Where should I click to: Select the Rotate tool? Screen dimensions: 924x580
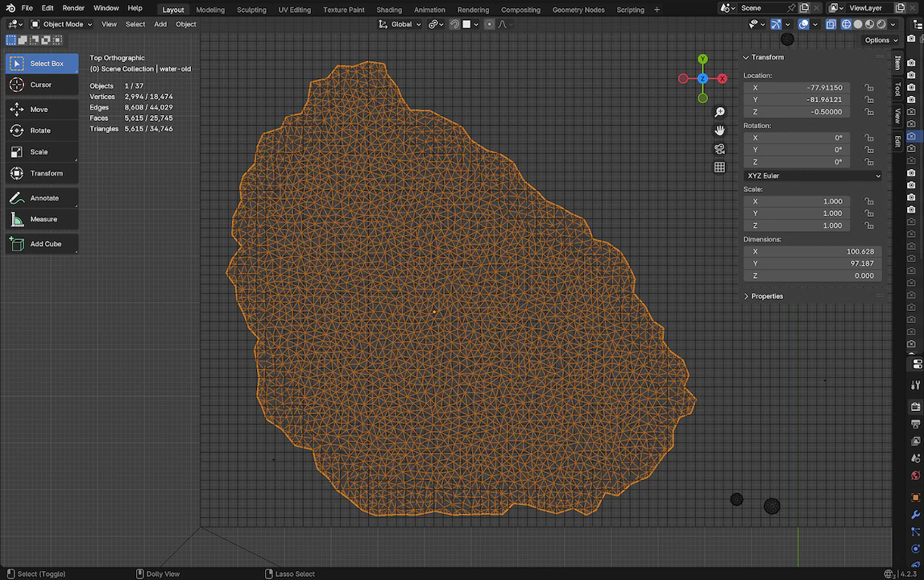coord(41,130)
